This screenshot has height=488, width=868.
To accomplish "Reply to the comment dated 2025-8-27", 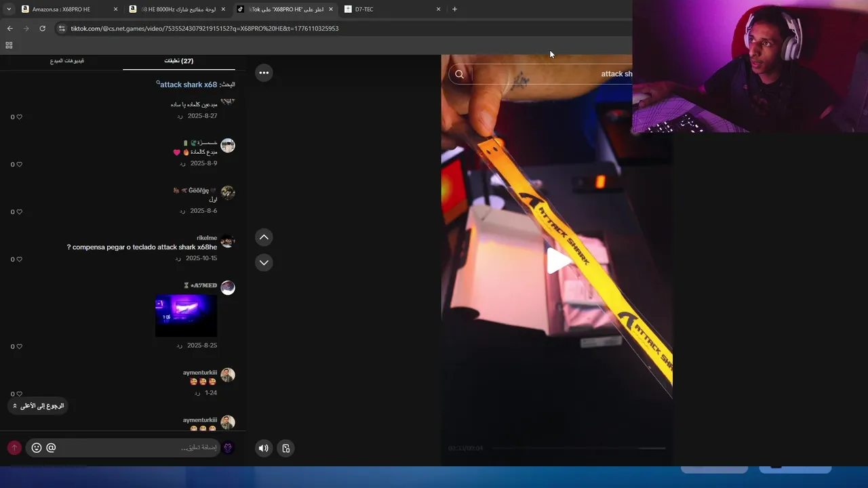I will coord(180,116).
